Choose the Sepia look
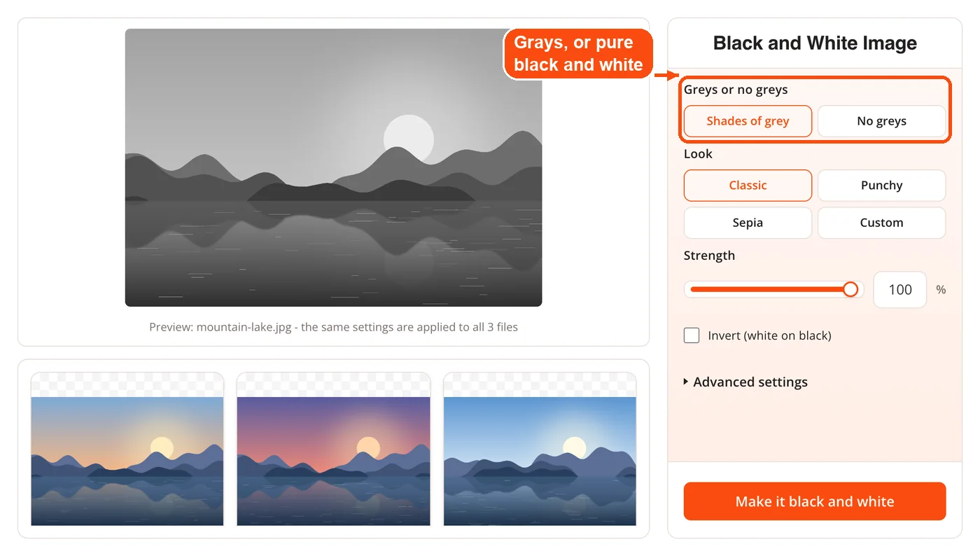This screenshot has height=556, width=980. point(748,223)
